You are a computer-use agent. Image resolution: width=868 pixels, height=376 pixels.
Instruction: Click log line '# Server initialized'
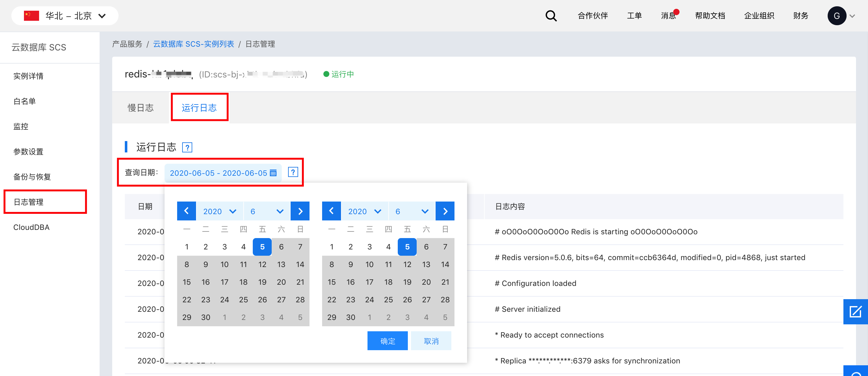(528, 309)
